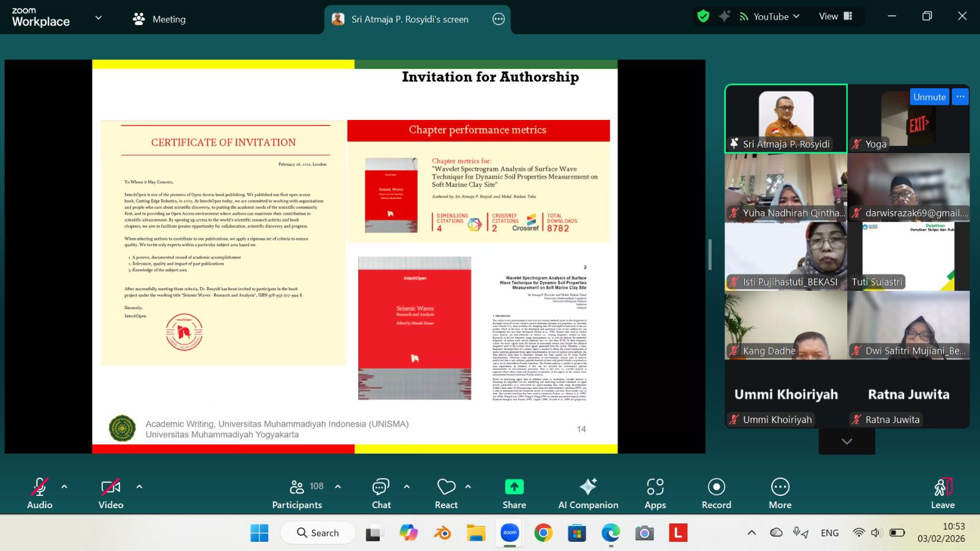
Task: Open options ellipsis on shared screen tab
Action: pos(499,19)
